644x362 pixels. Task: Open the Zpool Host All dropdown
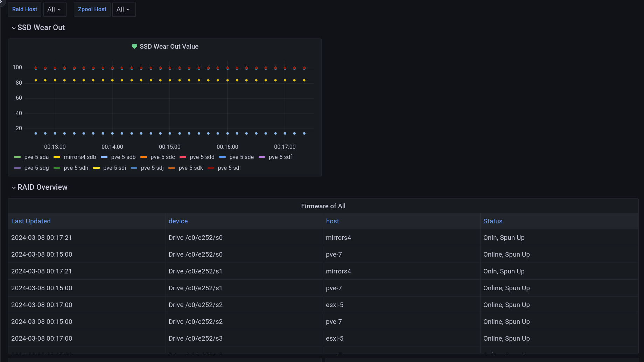point(124,9)
